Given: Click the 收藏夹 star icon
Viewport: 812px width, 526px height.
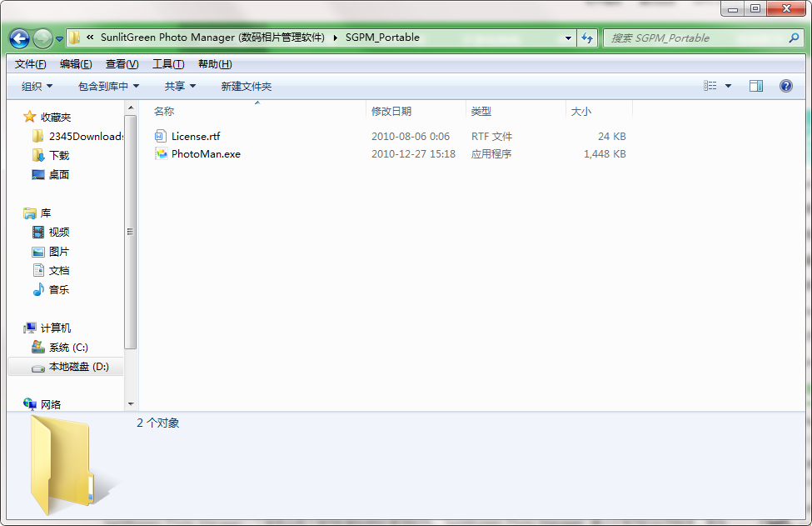Looking at the screenshot, I should (29, 117).
